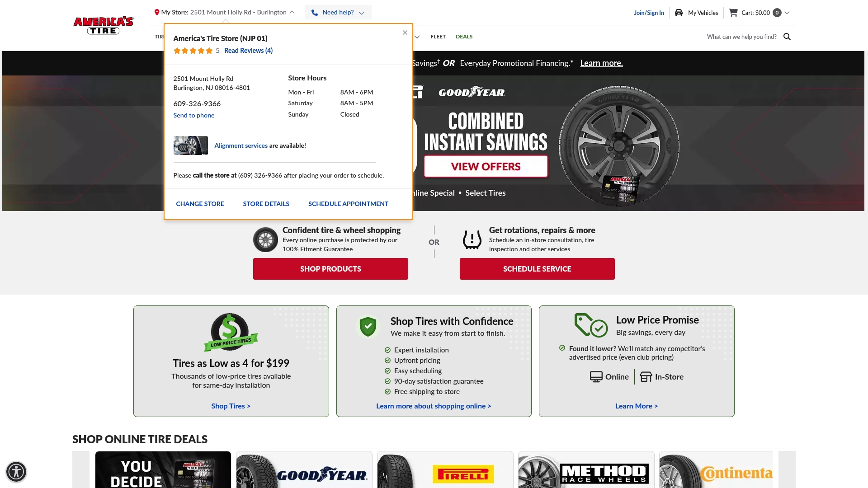Click Shop Tires > link
The width and height of the screenshot is (868, 488).
point(231,406)
